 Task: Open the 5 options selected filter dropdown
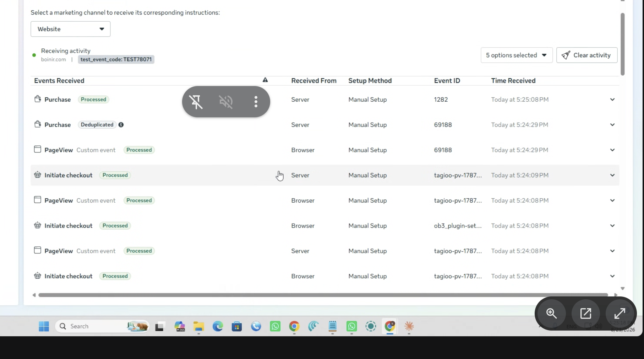(517, 55)
